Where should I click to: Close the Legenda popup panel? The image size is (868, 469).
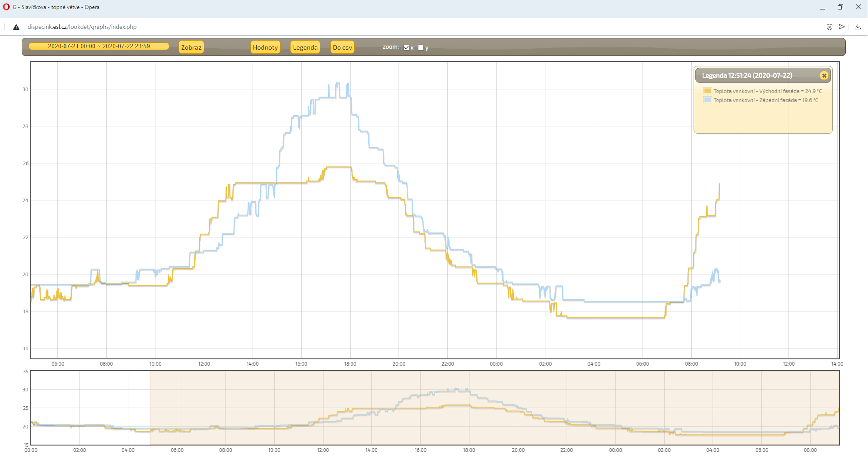click(824, 76)
